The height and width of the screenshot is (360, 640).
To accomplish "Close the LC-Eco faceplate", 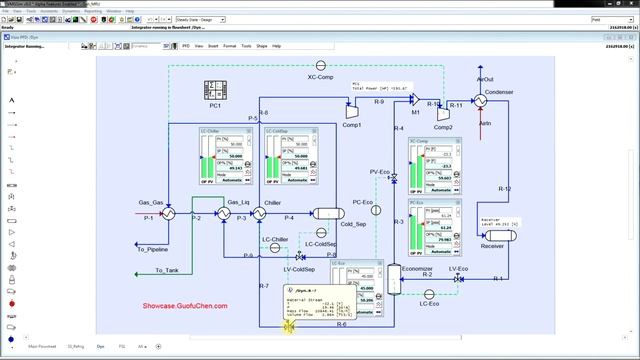I will click(380, 263).
